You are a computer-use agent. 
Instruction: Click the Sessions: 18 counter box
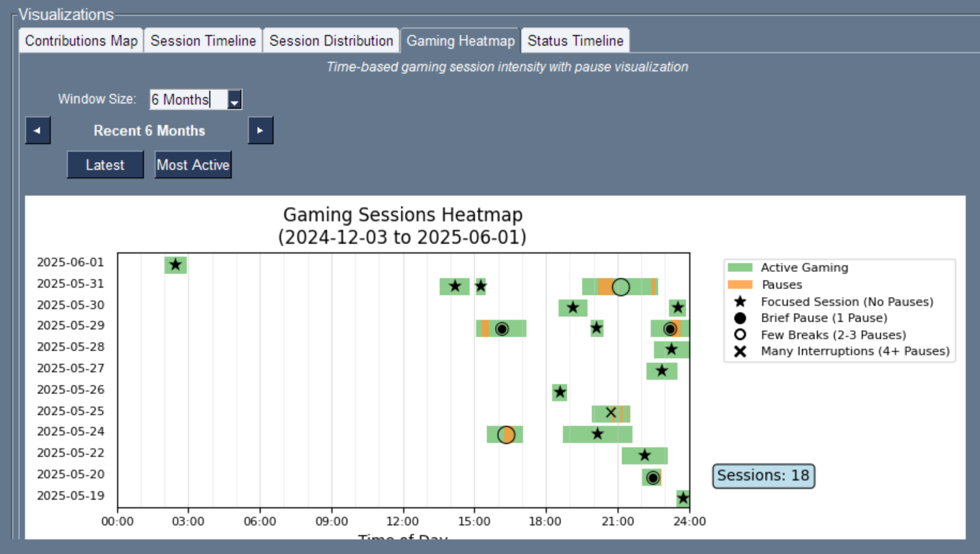pyautogui.click(x=764, y=476)
